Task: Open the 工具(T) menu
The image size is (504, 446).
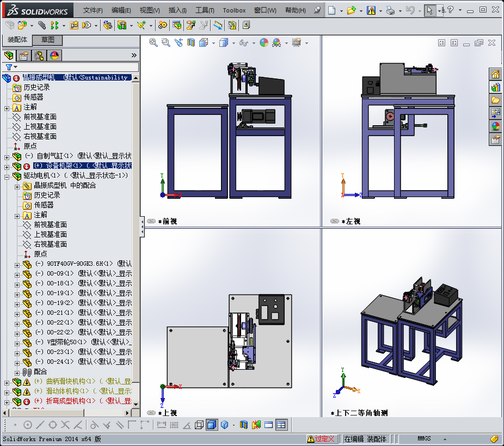Action: tap(205, 10)
